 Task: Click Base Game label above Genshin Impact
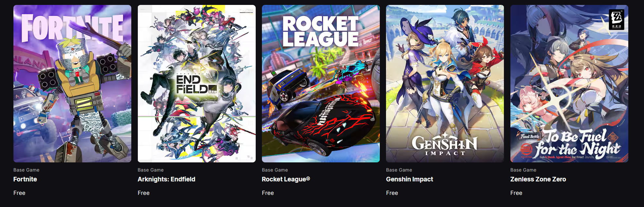(399, 170)
